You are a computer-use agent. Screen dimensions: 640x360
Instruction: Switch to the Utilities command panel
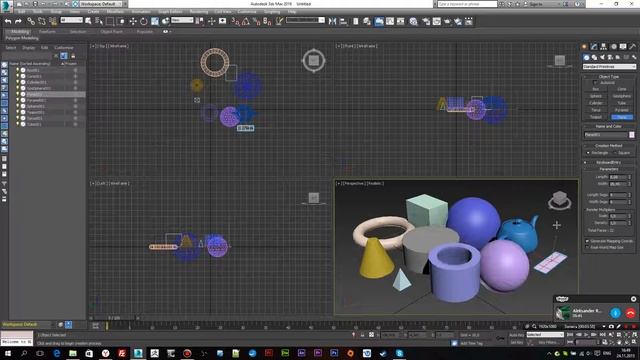click(x=632, y=47)
